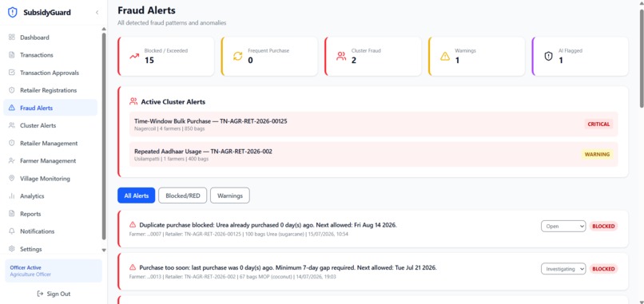Screen dimensions: 644x304
Task: Click the Fraud Alerts triangle sidebar icon
Action: click(x=11, y=108)
